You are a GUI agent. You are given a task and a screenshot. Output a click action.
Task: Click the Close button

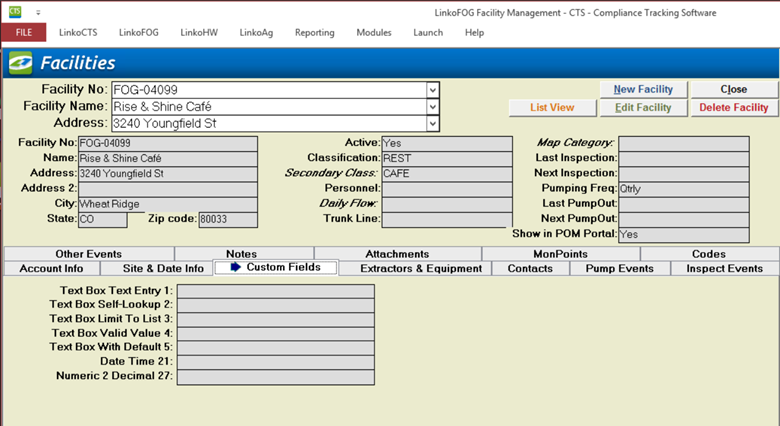pyautogui.click(x=734, y=90)
